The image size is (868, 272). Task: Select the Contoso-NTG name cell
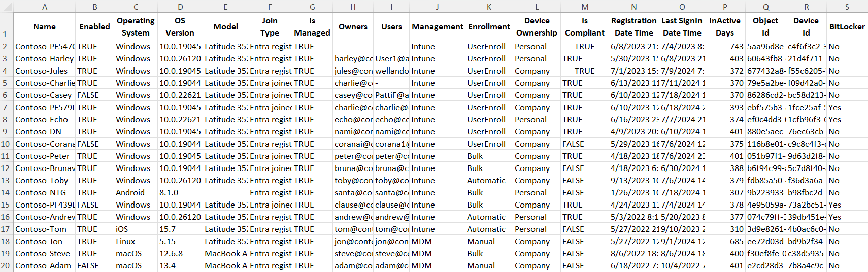coord(45,192)
